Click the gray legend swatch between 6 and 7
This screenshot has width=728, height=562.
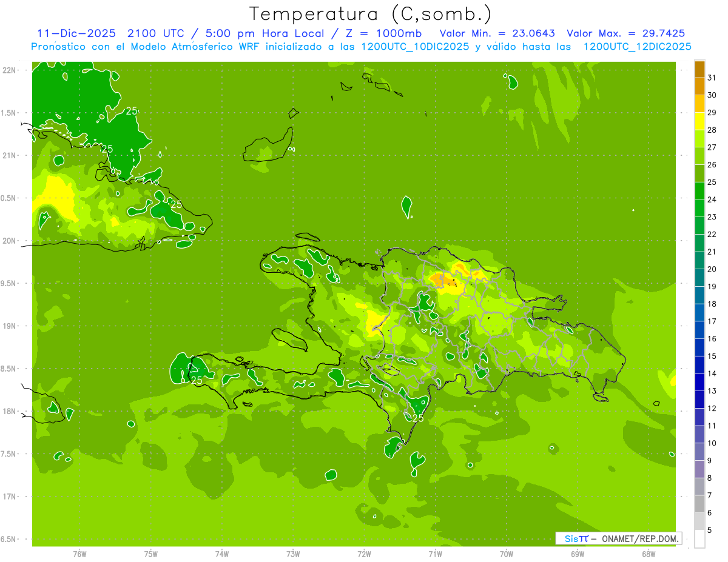pyautogui.click(x=699, y=504)
